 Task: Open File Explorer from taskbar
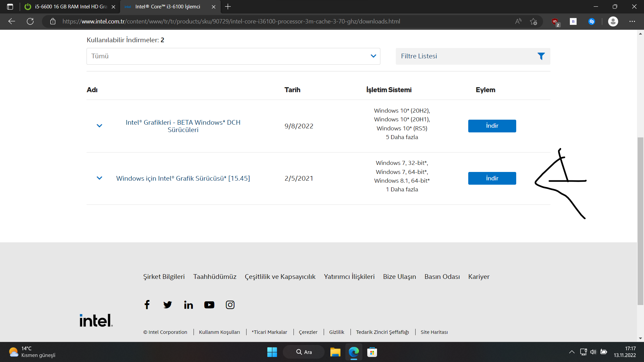tap(335, 352)
